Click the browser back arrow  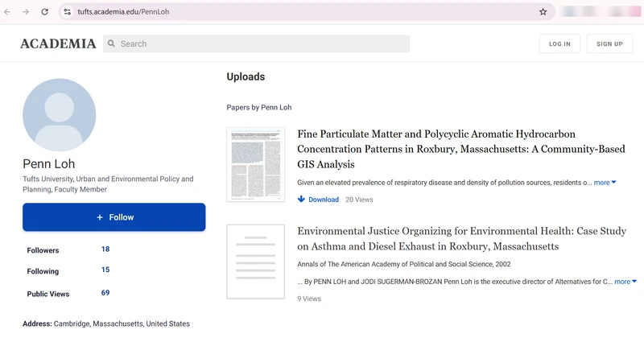[7, 12]
